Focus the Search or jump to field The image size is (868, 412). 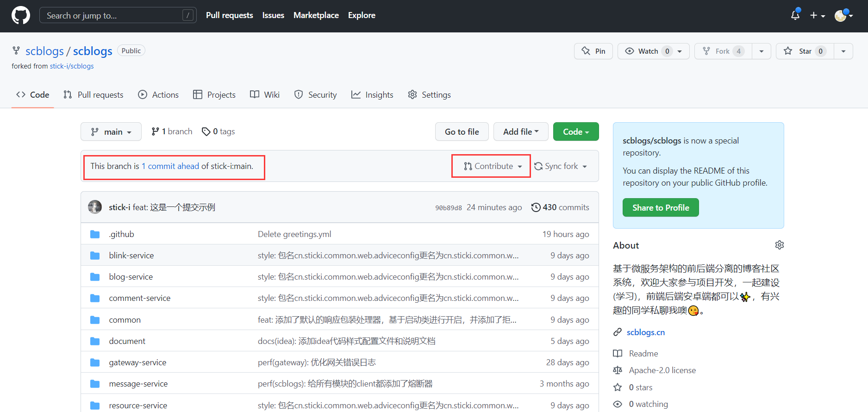[x=118, y=15]
